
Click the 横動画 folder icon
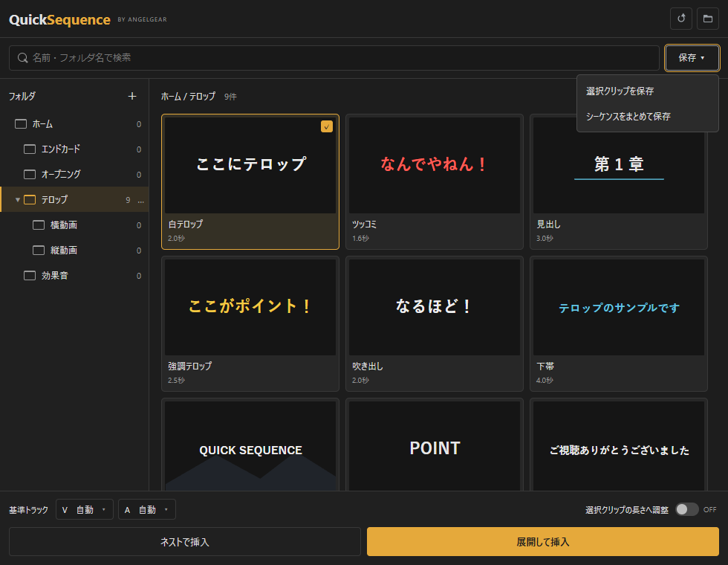tap(39, 225)
